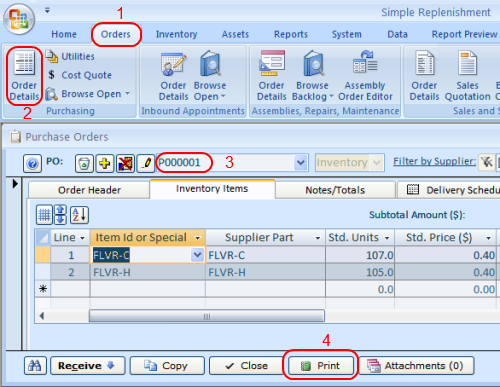Open the Assembly Order Editor
Viewport: 500px width, 387px height.
pyautogui.click(x=365, y=76)
